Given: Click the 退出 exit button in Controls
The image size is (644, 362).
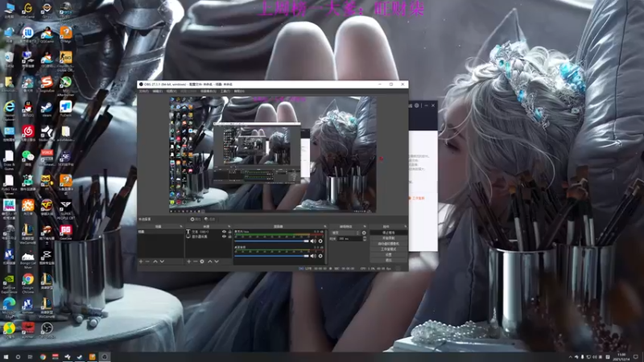Looking at the screenshot, I should (389, 260).
